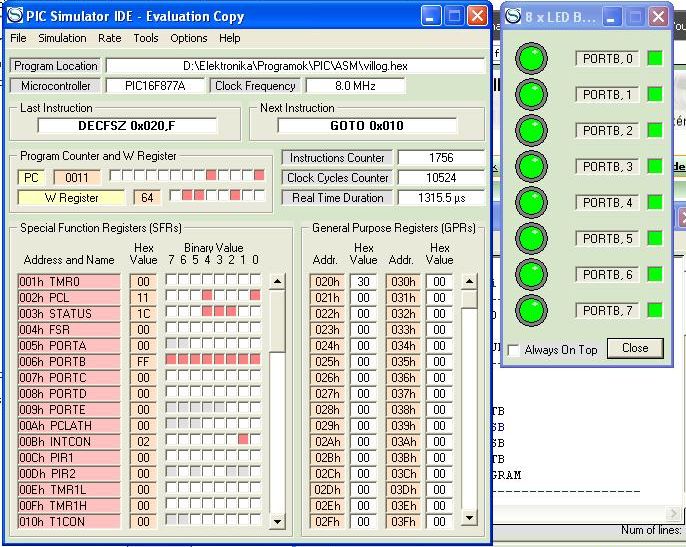The image size is (686, 547).
Task: Click the green color square beside PORTB, 7
Action: (x=655, y=310)
